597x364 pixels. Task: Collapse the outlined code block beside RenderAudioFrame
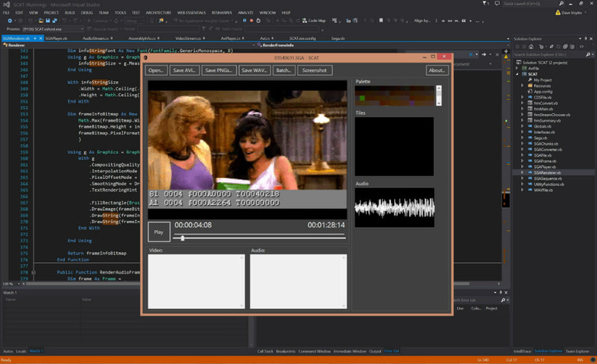tap(33, 271)
